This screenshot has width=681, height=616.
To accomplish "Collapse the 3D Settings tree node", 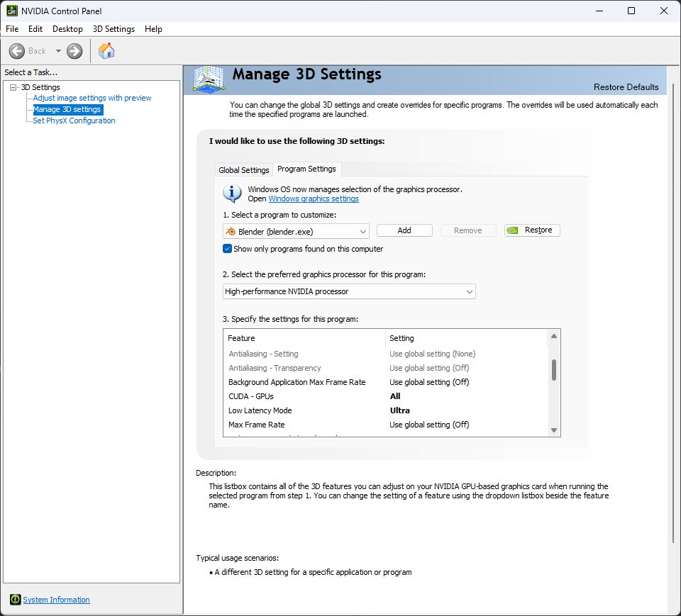I will 13,87.
